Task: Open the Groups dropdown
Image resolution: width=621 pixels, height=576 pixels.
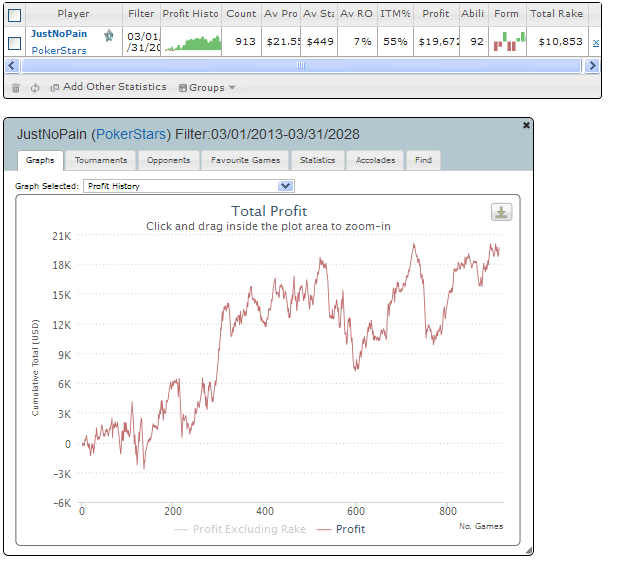Action: tap(207, 88)
